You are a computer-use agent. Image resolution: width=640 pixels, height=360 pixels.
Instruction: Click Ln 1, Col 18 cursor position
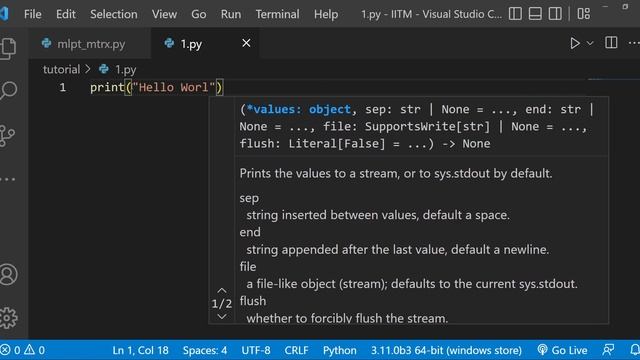(x=140, y=350)
